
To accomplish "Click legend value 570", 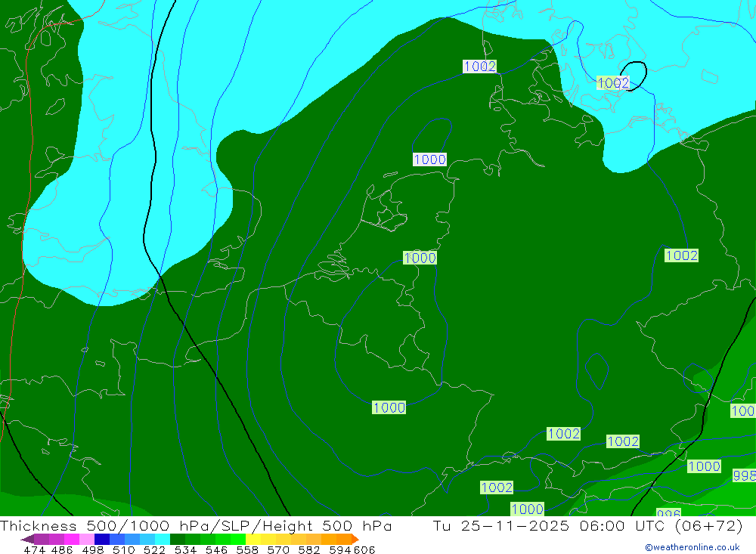I will coord(277,549).
